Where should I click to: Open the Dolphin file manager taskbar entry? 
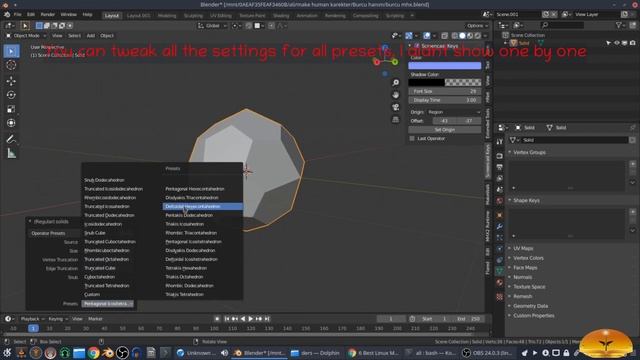click(x=316, y=353)
